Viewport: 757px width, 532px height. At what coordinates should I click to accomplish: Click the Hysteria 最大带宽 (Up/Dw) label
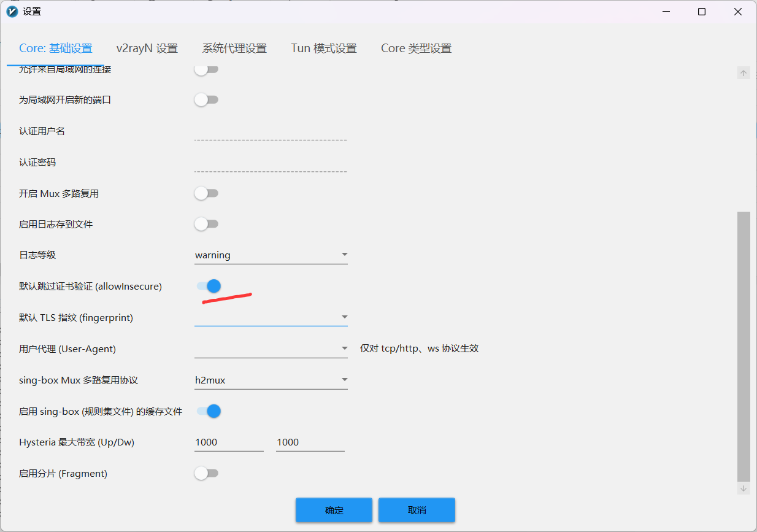click(x=77, y=442)
